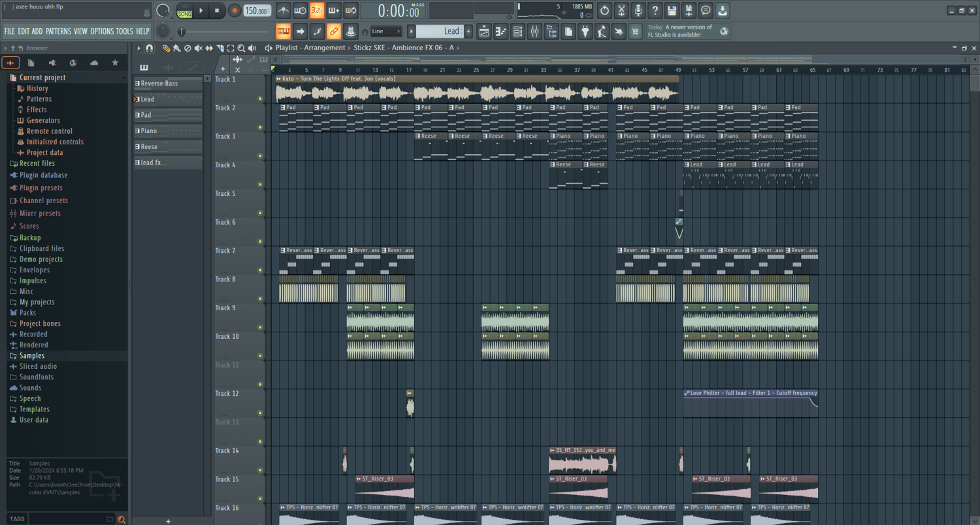Image resolution: width=980 pixels, height=525 pixels.
Task: Select the Draw pencil tool in Playlist
Action: point(167,48)
